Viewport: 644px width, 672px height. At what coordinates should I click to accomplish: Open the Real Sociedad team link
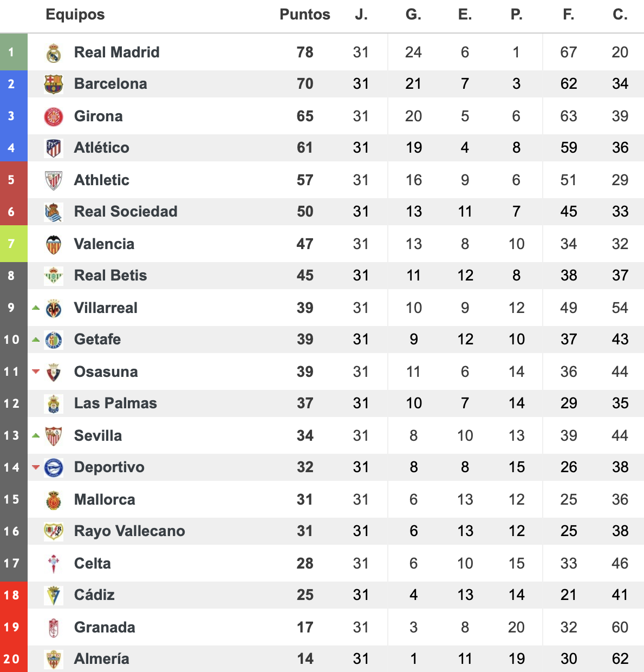click(x=126, y=212)
